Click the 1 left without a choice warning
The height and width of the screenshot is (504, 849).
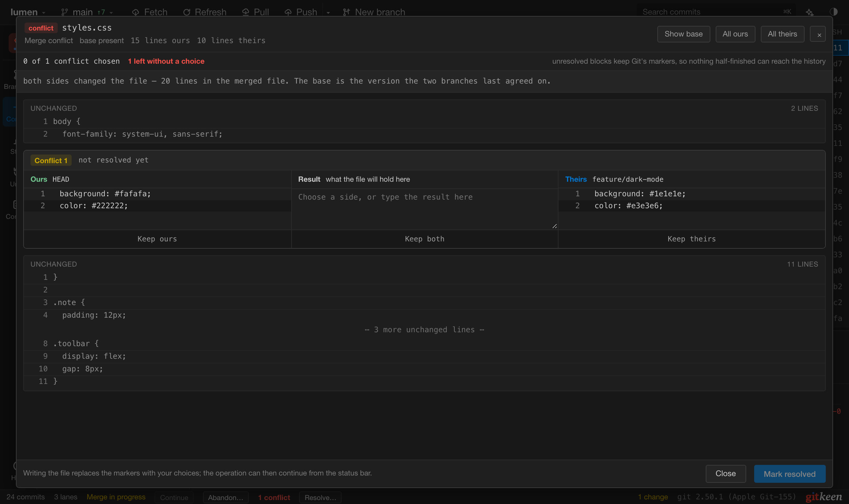[166, 61]
